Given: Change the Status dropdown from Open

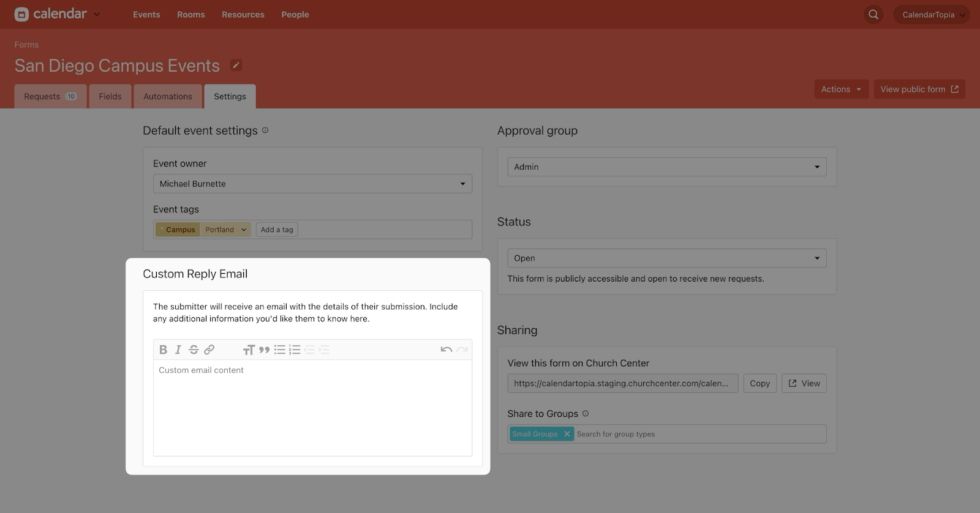Looking at the screenshot, I should 666,258.
